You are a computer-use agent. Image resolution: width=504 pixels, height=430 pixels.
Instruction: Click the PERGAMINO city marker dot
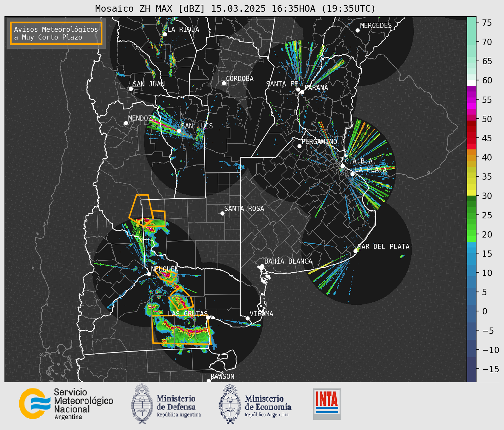tap(299, 146)
